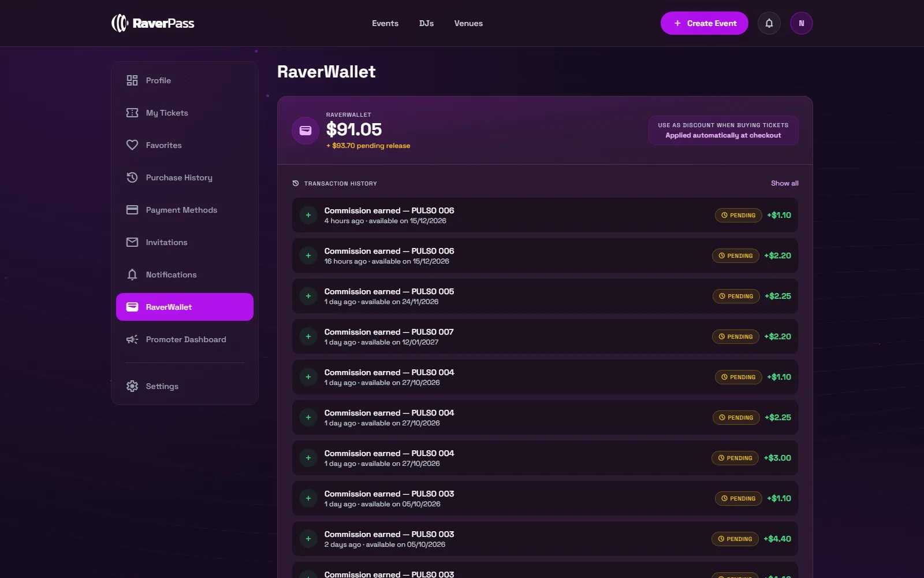Click plus icon on PULSO 006 +$1.10 row
Image resolution: width=924 pixels, height=578 pixels.
[x=308, y=215]
